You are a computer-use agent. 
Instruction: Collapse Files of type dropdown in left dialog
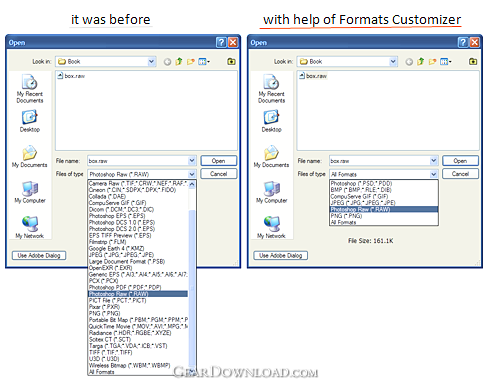192,174
